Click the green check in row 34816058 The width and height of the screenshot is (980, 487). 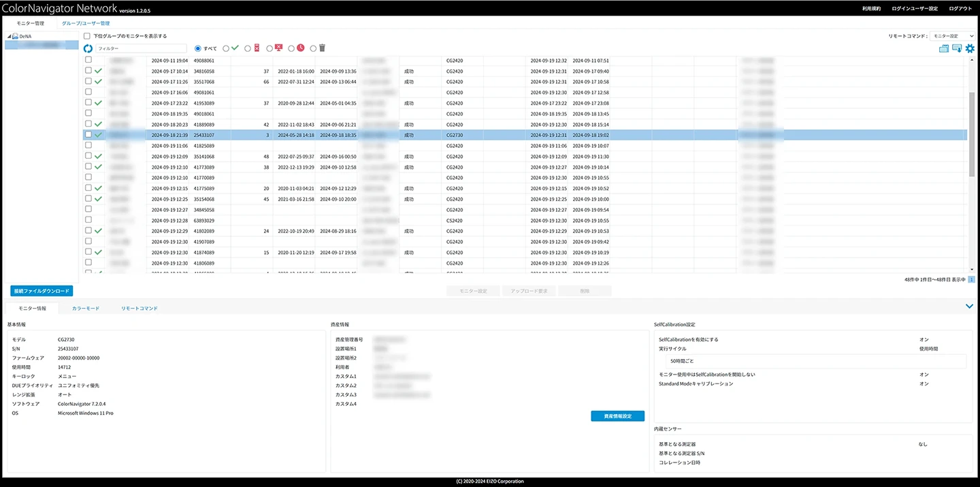tap(99, 71)
